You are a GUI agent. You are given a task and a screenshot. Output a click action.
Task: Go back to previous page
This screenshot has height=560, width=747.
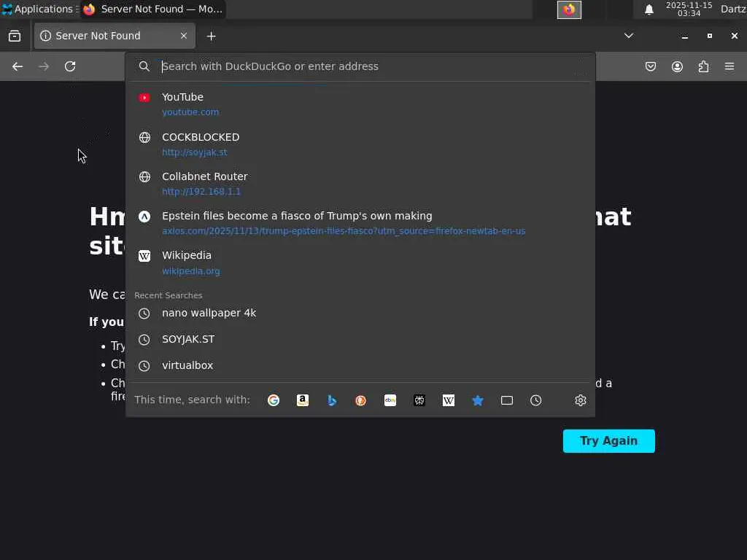click(x=18, y=66)
